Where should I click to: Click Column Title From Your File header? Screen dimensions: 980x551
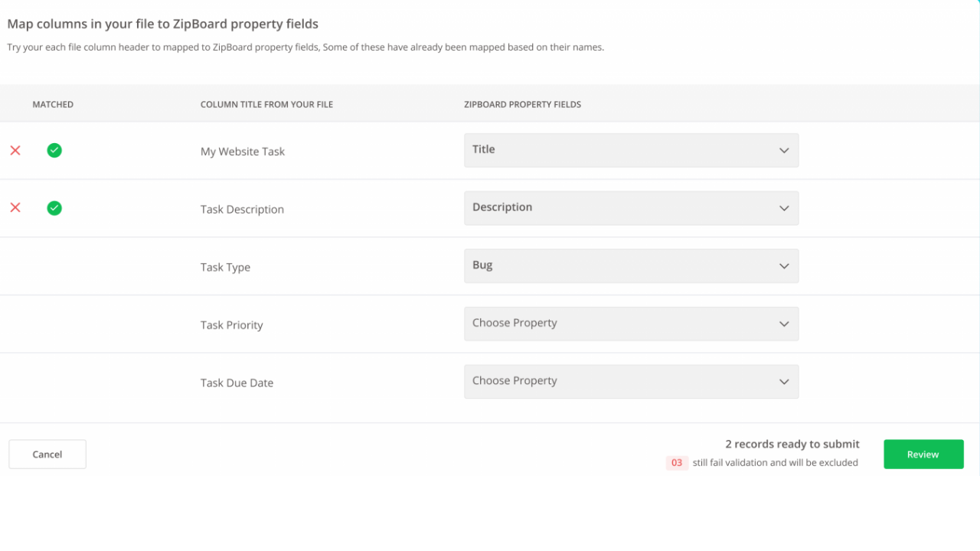click(x=266, y=104)
